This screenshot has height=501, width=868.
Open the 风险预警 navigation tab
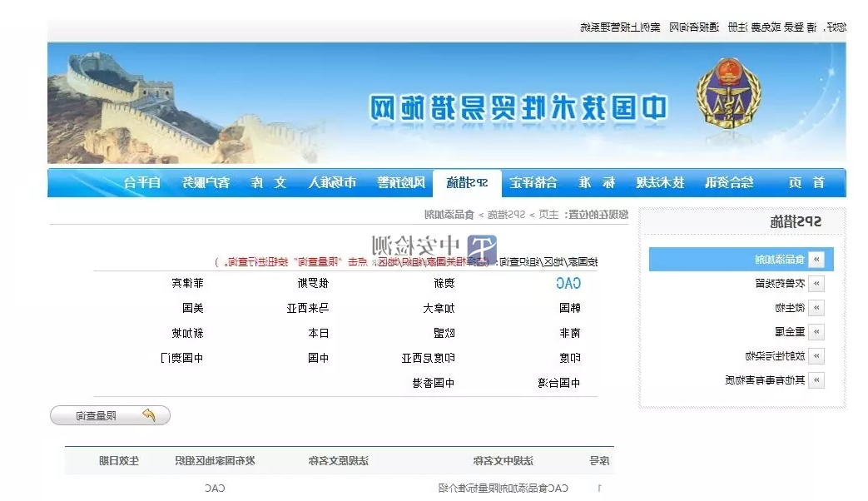[x=402, y=183]
